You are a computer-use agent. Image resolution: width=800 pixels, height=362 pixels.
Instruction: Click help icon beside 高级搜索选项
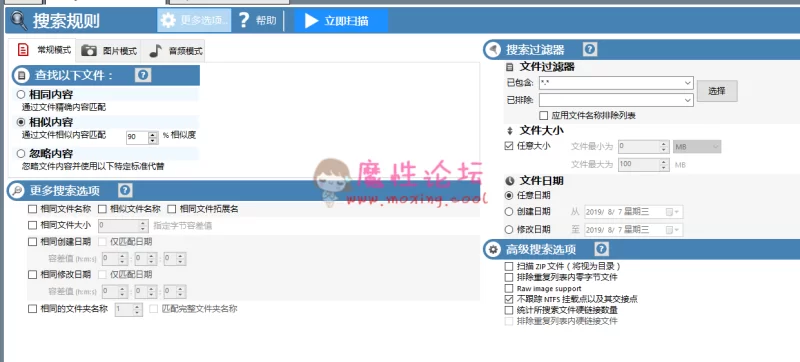pyautogui.click(x=602, y=249)
